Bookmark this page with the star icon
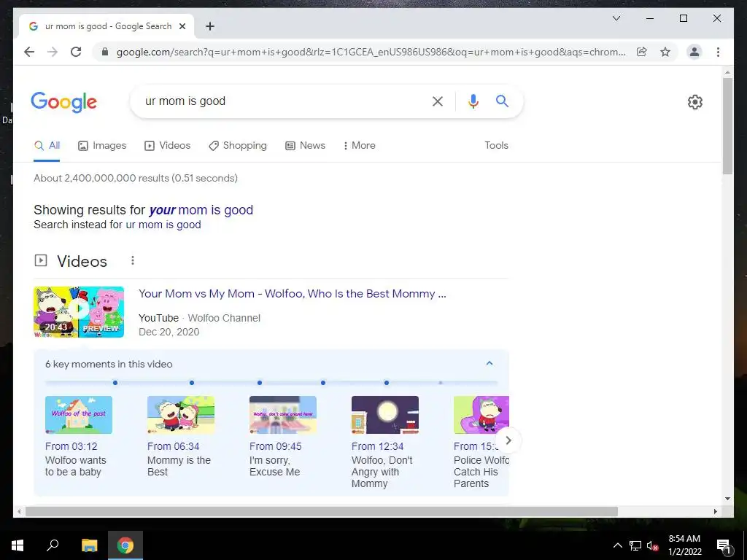747x560 pixels. [x=665, y=52]
